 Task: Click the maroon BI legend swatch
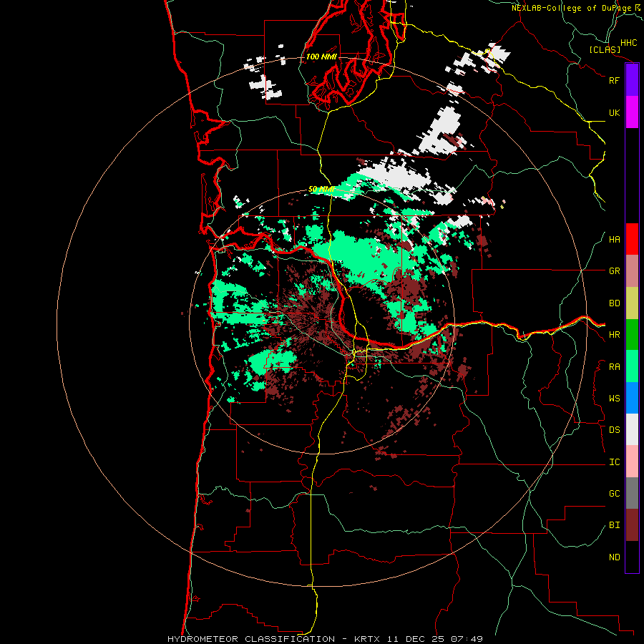[632, 525]
